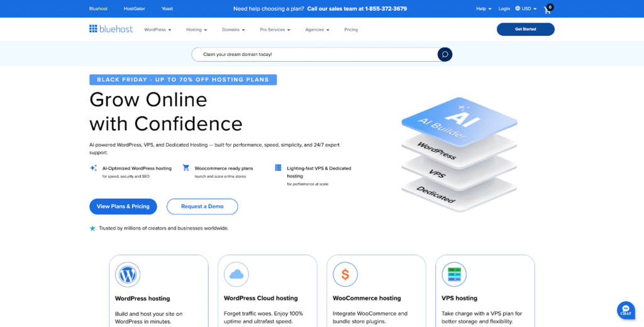
Task: Focus the domain search input field
Action: 314,55
